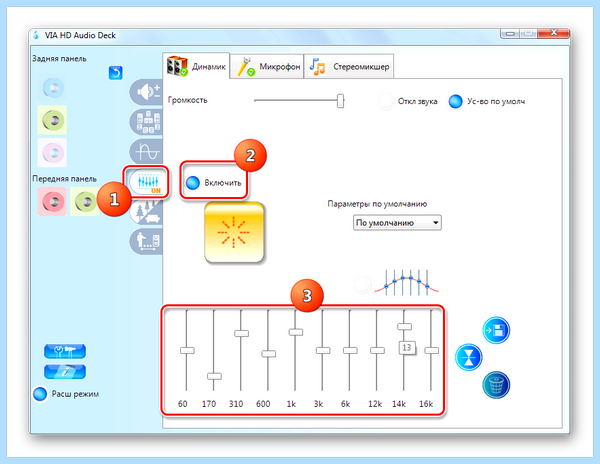Screen dimensions: 600x464
Task: Toggle the Ус-во по умолч option
Action: pyautogui.click(x=455, y=101)
